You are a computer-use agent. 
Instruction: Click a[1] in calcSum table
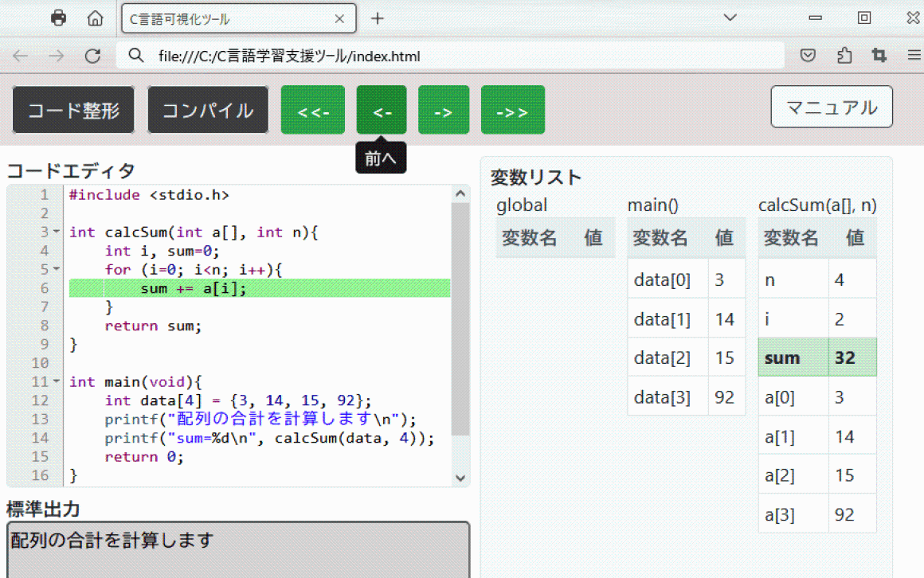pyautogui.click(x=793, y=436)
